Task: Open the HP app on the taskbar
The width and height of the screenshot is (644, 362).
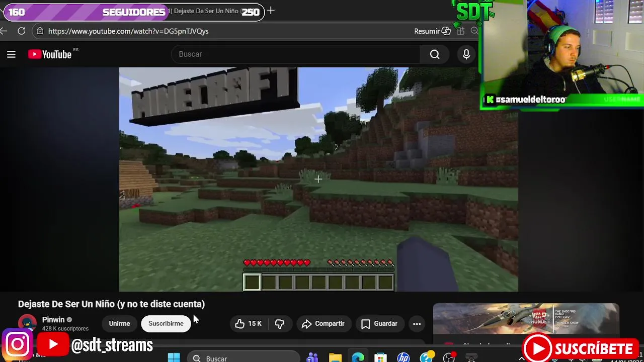Action: 403,358
